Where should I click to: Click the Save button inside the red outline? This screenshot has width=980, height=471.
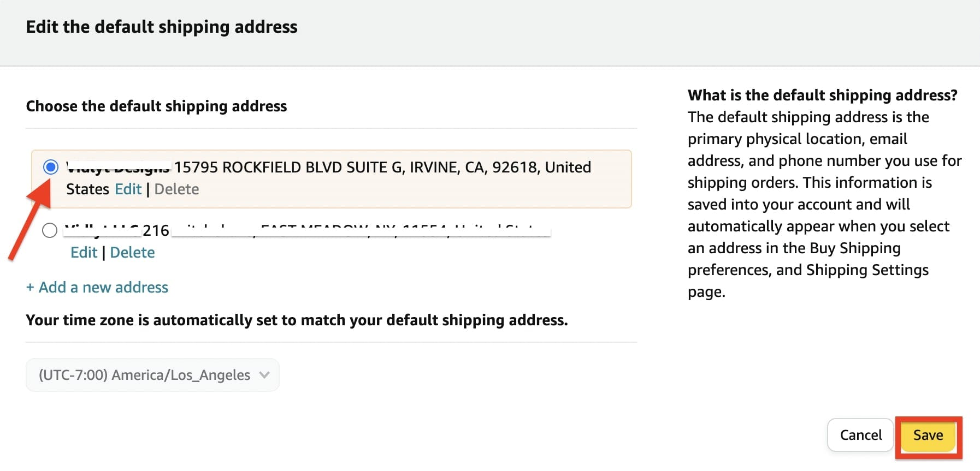pyautogui.click(x=928, y=435)
